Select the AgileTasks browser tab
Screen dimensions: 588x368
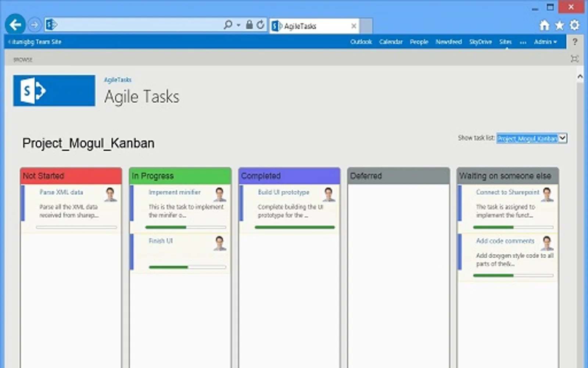pos(313,26)
